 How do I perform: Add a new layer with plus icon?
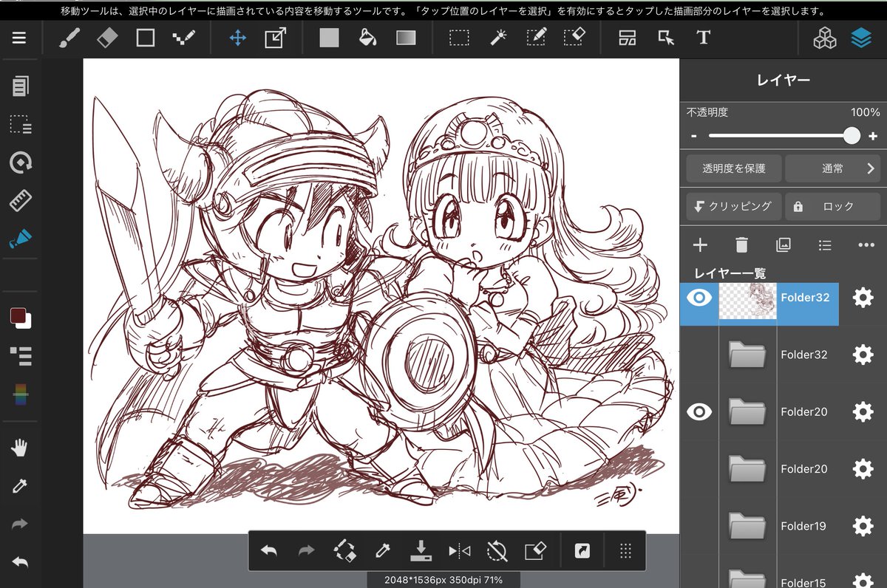pos(700,245)
